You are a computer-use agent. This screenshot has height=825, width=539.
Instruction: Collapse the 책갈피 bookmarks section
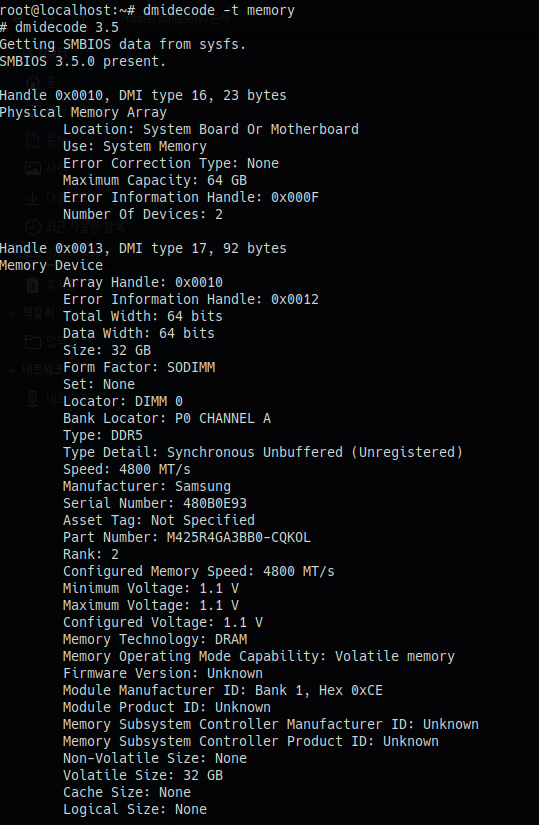point(12,314)
